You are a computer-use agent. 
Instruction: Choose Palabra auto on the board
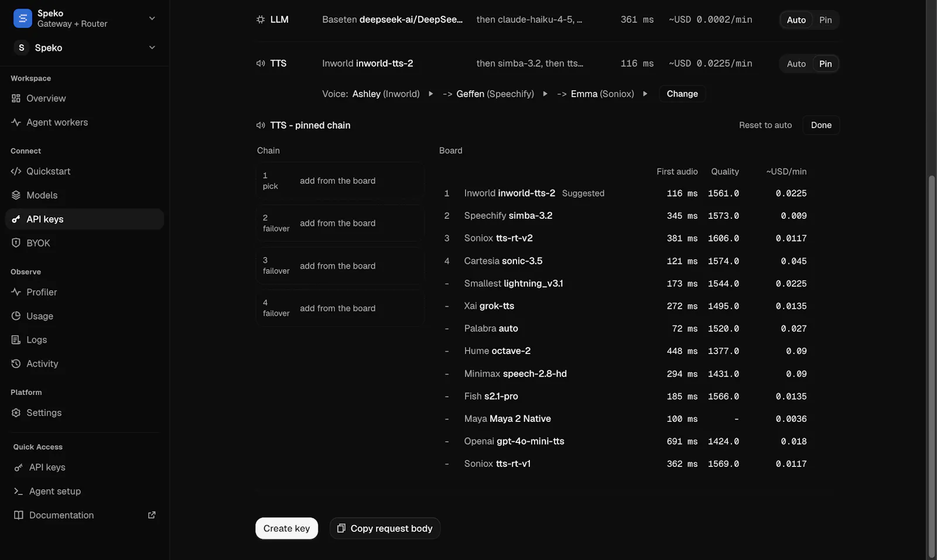(x=625, y=328)
